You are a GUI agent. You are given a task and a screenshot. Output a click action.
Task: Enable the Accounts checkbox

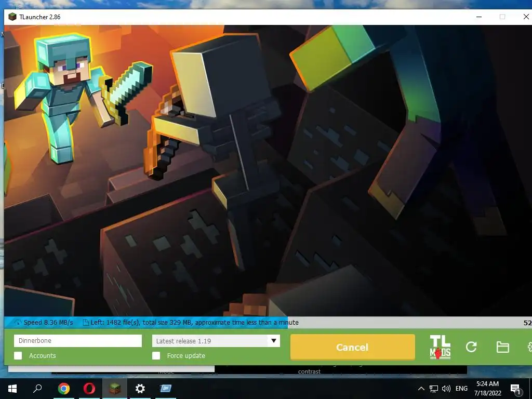coord(18,355)
